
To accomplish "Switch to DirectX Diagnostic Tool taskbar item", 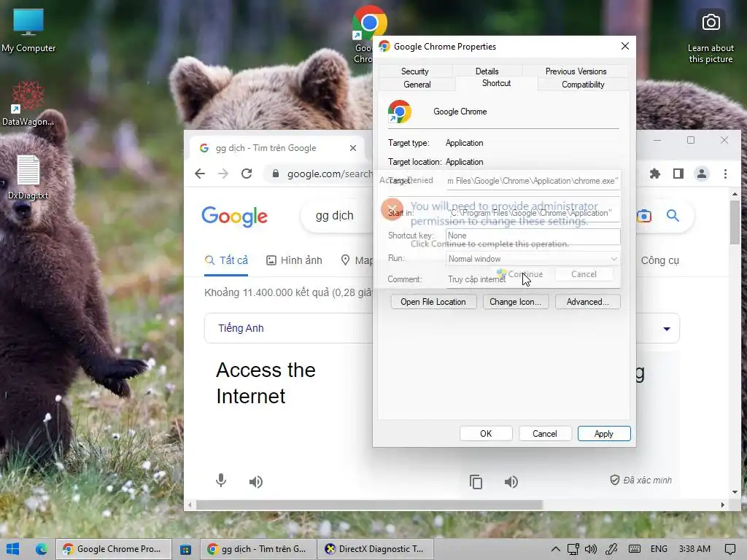I will (x=376, y=549).
